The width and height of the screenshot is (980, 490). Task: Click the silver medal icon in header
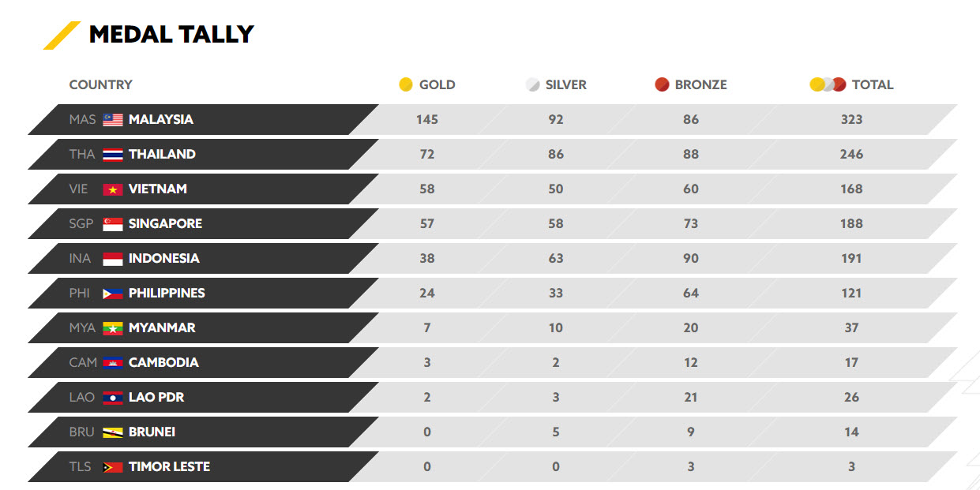click(533, 84)
